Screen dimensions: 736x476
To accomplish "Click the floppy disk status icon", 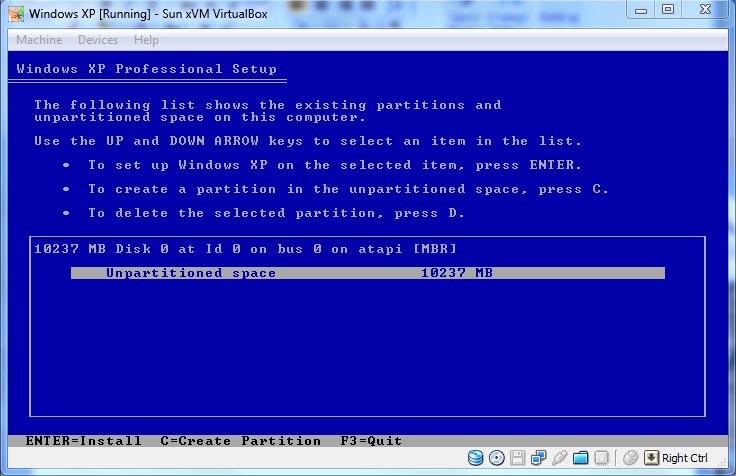I will [x=517, y=458].
